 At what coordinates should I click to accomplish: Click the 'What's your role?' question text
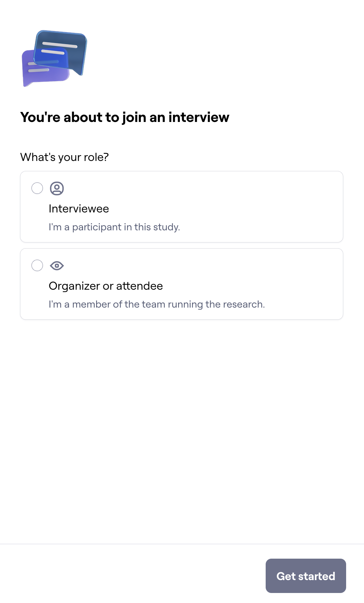(64, 157)
